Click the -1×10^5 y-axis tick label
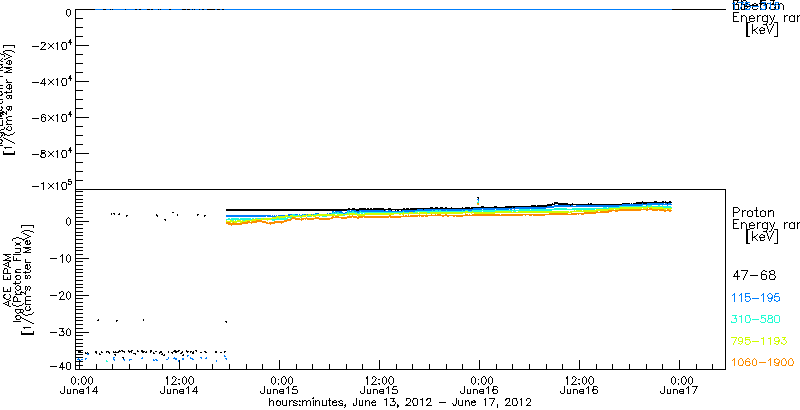This screenshot has width=800, height=410. (x=51, y=185)
